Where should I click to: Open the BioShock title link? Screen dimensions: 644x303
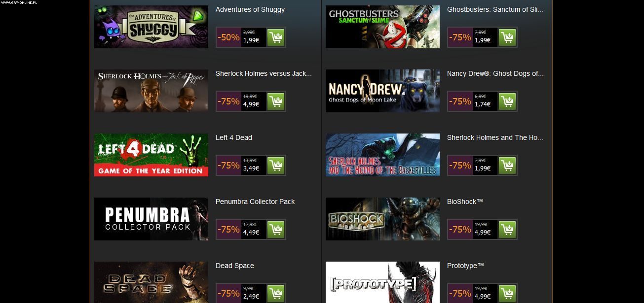point(465,202)
